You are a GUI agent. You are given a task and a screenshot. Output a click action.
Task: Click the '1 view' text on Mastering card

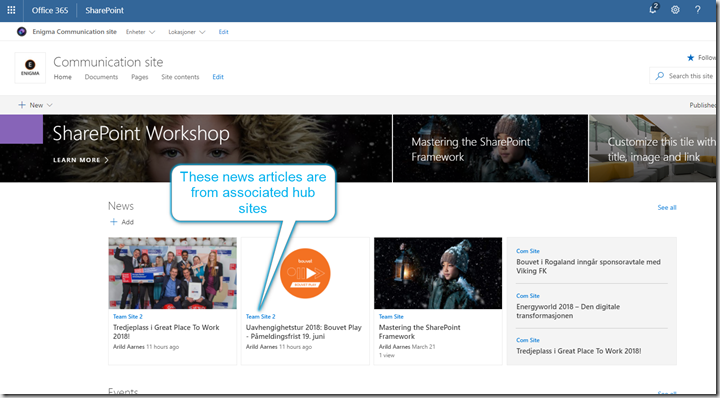pyautogui.click(x=387, y=355)
